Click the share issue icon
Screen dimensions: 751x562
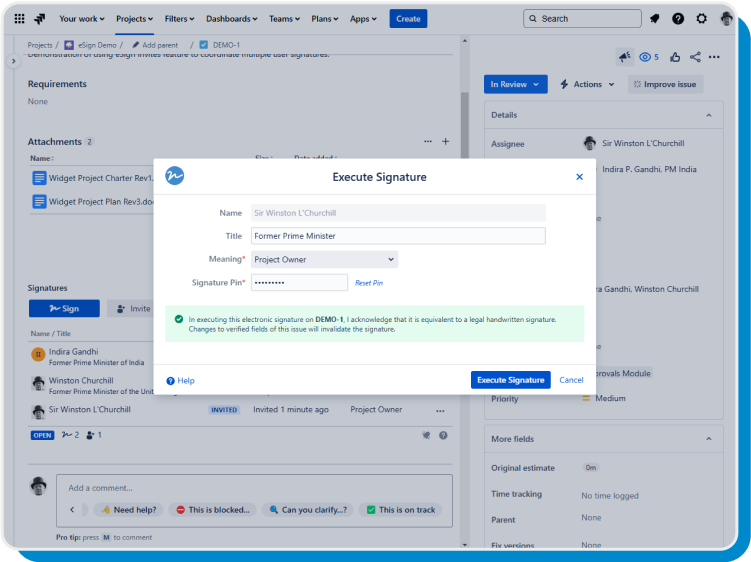[695, 57]
